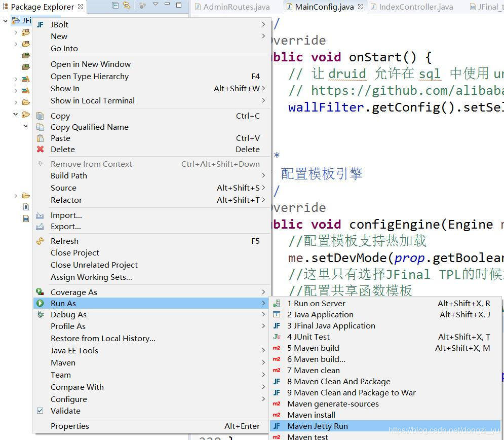
Task: Select the JFi project icon in tree
Action: click(x=15, y=21)
